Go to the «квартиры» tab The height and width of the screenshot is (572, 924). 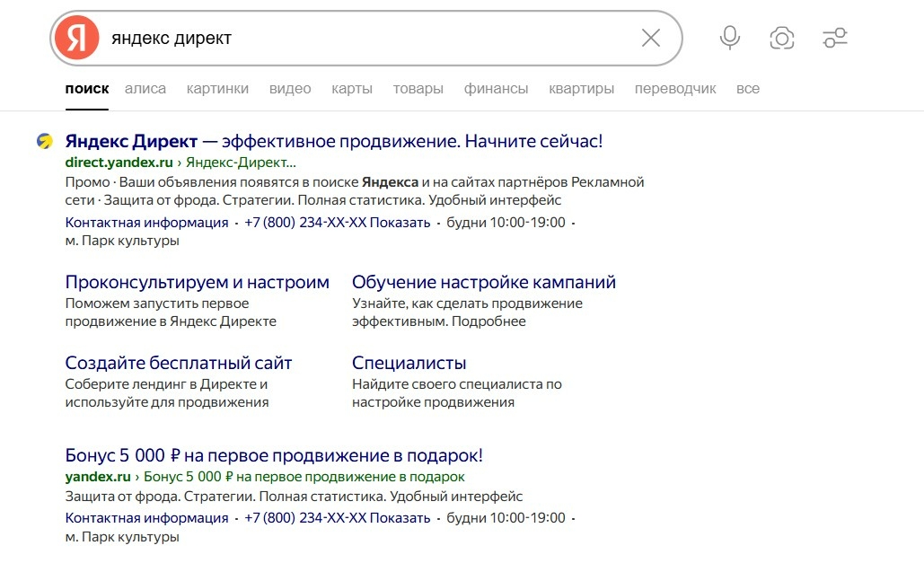[x=581, y=89]
